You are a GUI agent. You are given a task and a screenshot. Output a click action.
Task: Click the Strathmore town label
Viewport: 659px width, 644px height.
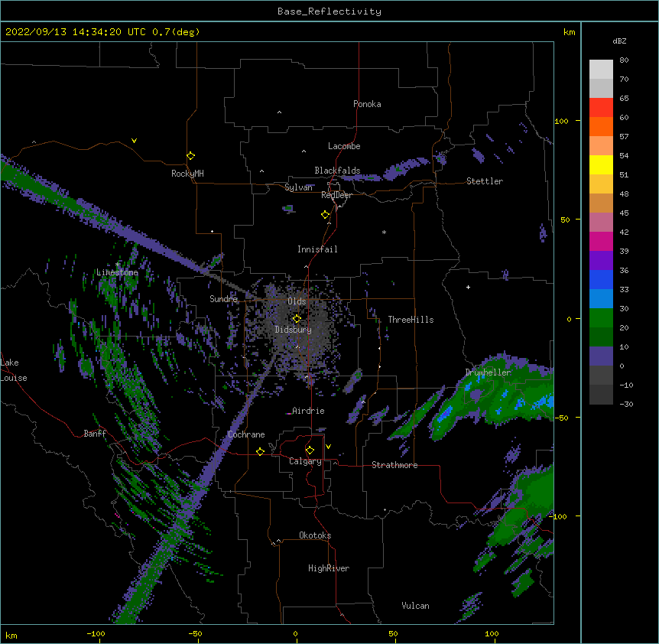pyautogui.click(x=394, y=465)
